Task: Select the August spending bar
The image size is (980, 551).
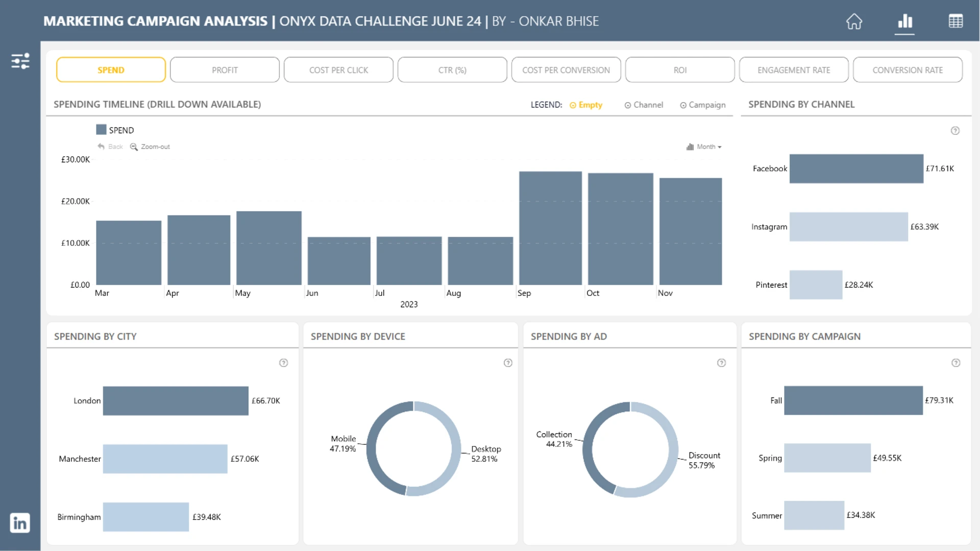Action: (480, 261)
